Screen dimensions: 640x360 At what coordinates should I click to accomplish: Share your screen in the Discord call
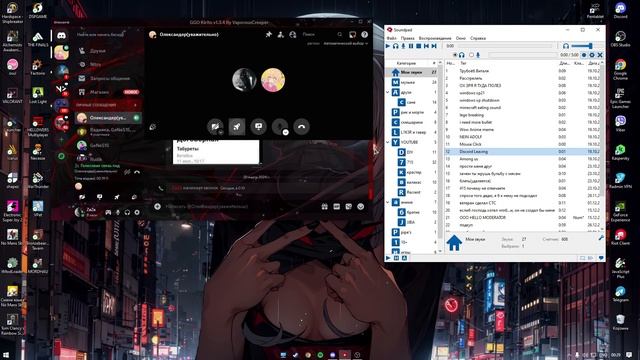258,127
